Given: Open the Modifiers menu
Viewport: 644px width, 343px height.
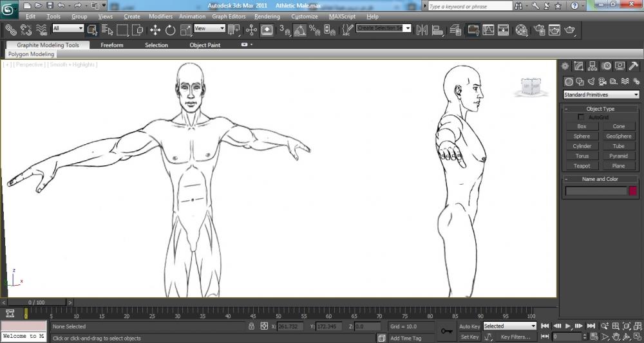Looking at the screenshot, I should click(160, 16).
